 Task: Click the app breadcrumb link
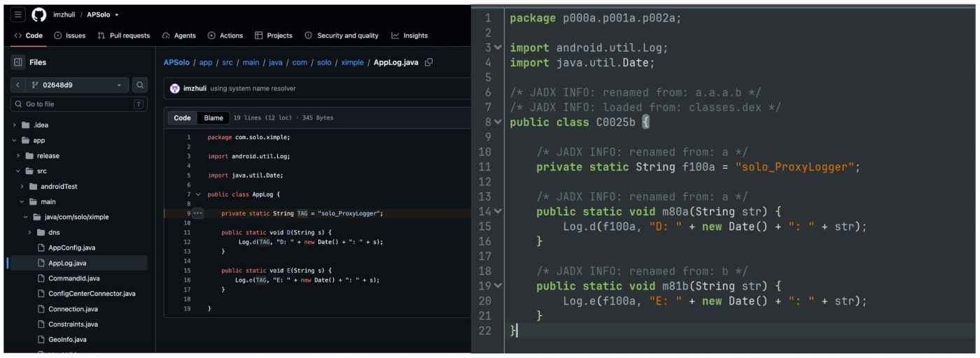pyautogui.click(x=206, y=62)
